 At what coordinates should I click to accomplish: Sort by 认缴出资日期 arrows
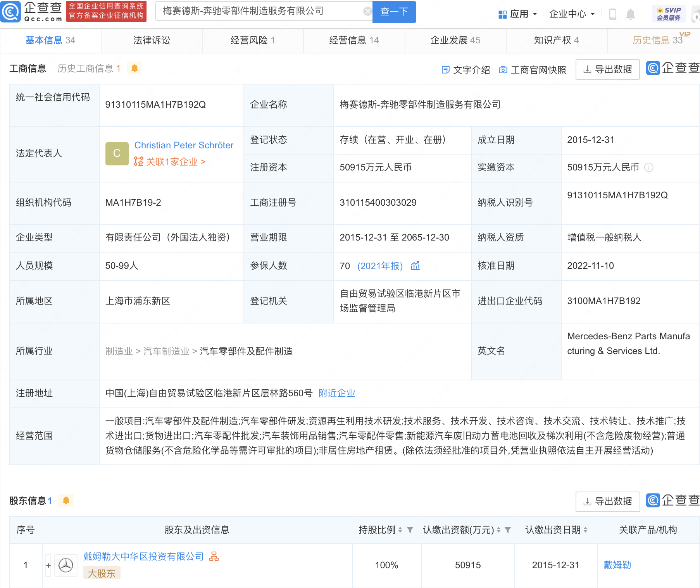pyautogui.click(x=585, y=530)
